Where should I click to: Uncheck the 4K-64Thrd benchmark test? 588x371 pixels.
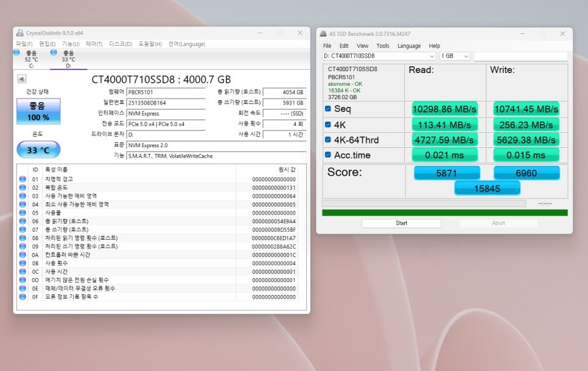coord(328,139)
